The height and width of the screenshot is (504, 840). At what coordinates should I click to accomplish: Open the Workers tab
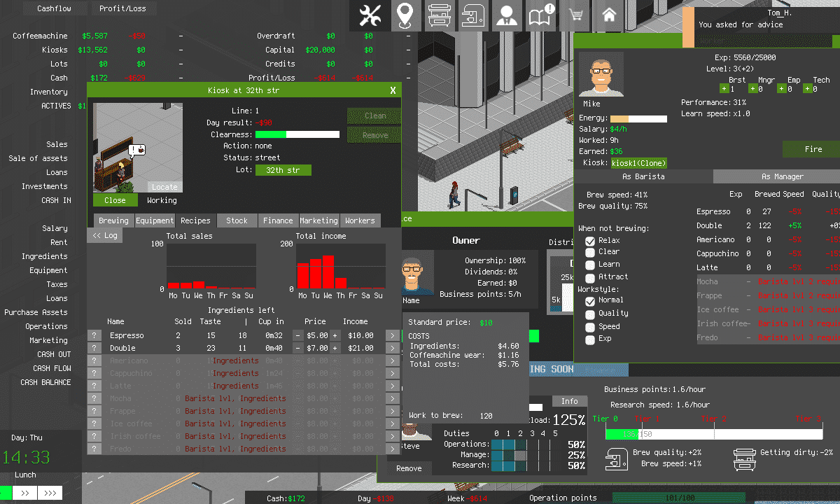[x=360, y=220]
